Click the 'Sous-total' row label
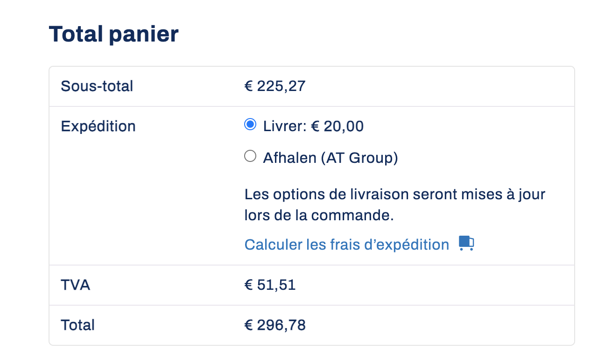The height and width of the screenshot is (364, 591). point(97,86)
